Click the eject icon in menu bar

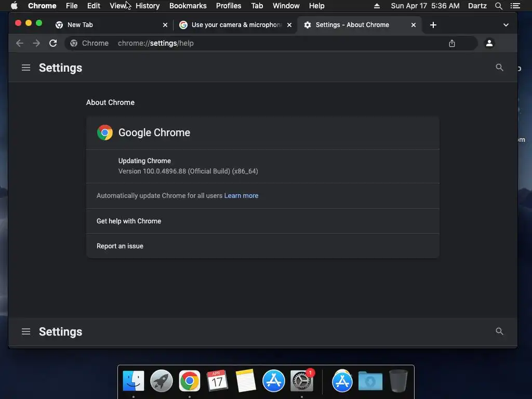377,6
